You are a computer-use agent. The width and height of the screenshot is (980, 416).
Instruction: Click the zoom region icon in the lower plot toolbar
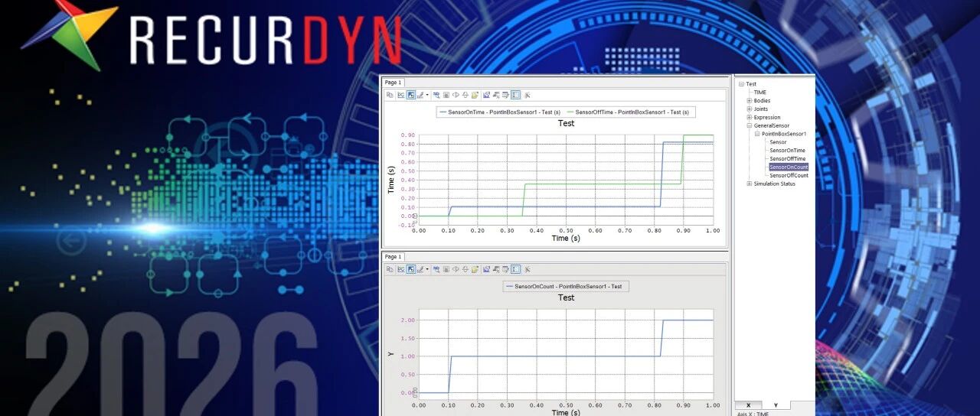coord(436,269)
